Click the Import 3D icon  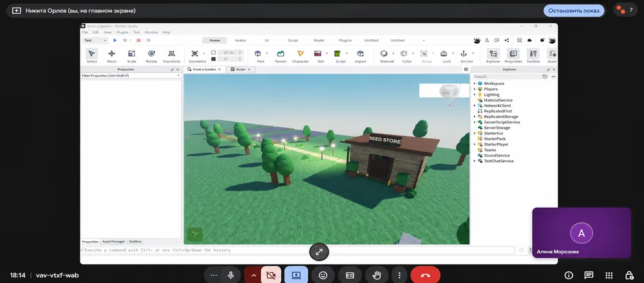click(x=360, y=54)
